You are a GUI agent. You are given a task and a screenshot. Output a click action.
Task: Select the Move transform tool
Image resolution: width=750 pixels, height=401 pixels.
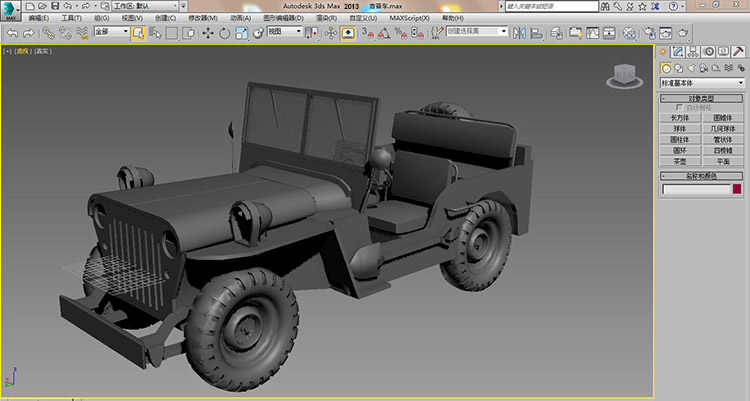pos(208,33)
